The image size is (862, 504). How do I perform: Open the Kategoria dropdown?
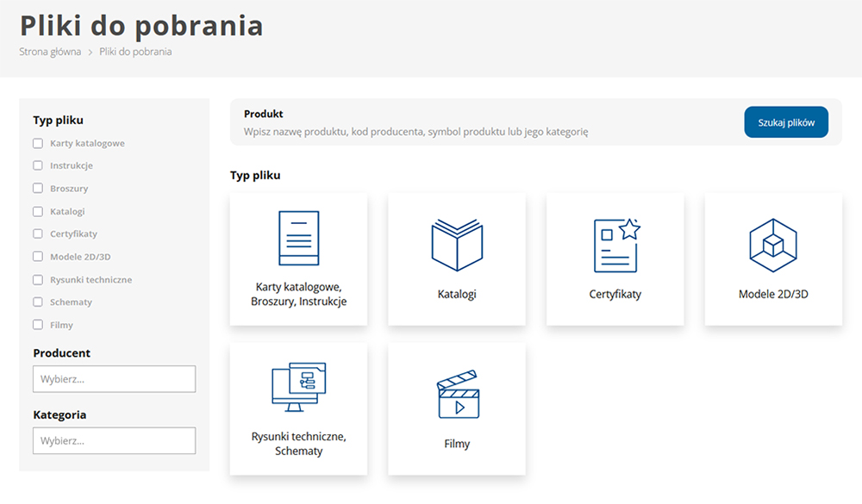click(x=114, y=440)
